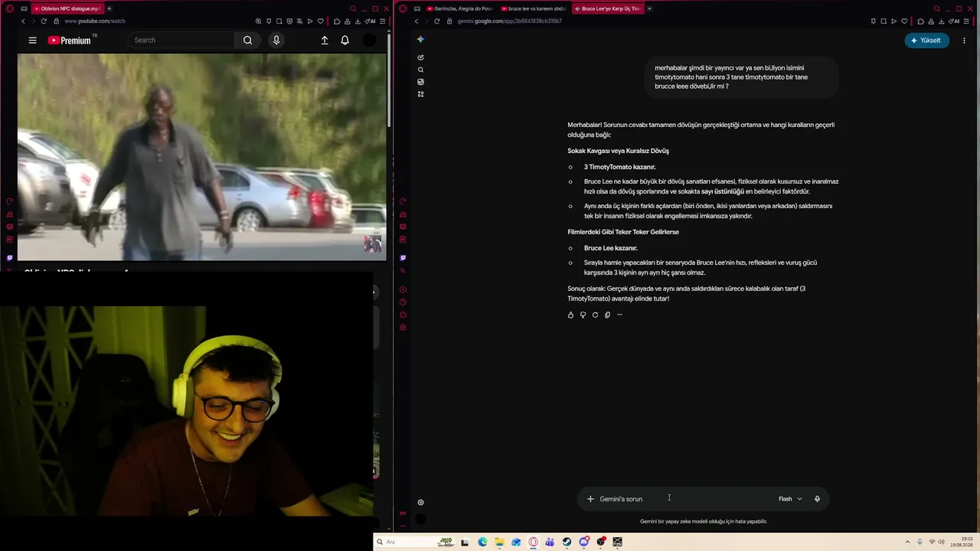The height and width of the screenshot is (551, 980).
Task: Open the taskbar clock showing 23:02
Action: tap(961, 542)
